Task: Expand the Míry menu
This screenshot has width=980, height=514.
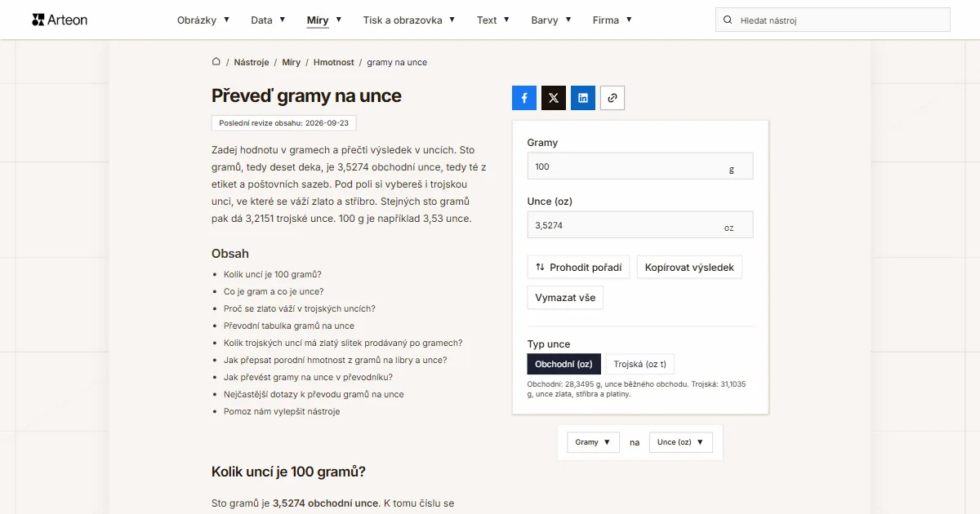Action: [x=324, y=20]
